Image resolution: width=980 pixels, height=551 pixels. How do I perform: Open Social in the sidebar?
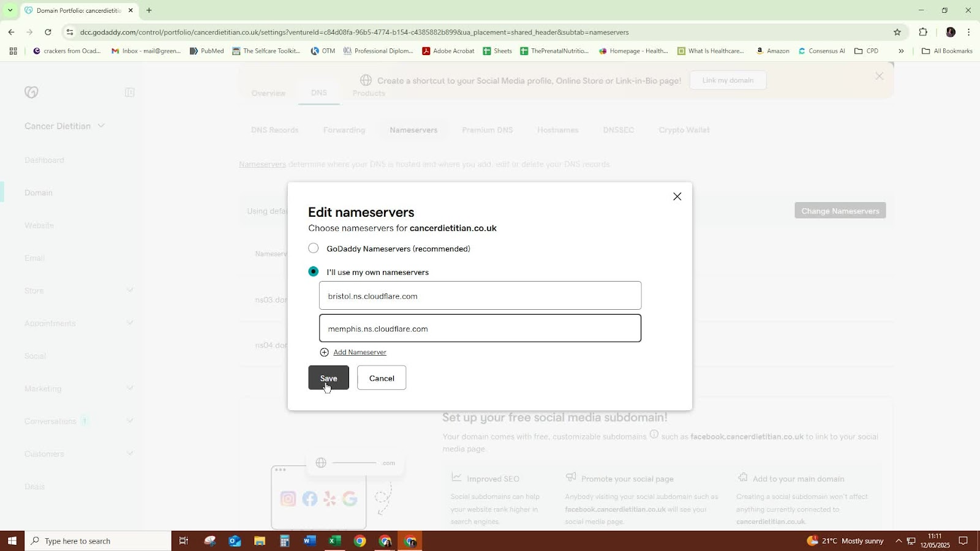coord(35,356)
